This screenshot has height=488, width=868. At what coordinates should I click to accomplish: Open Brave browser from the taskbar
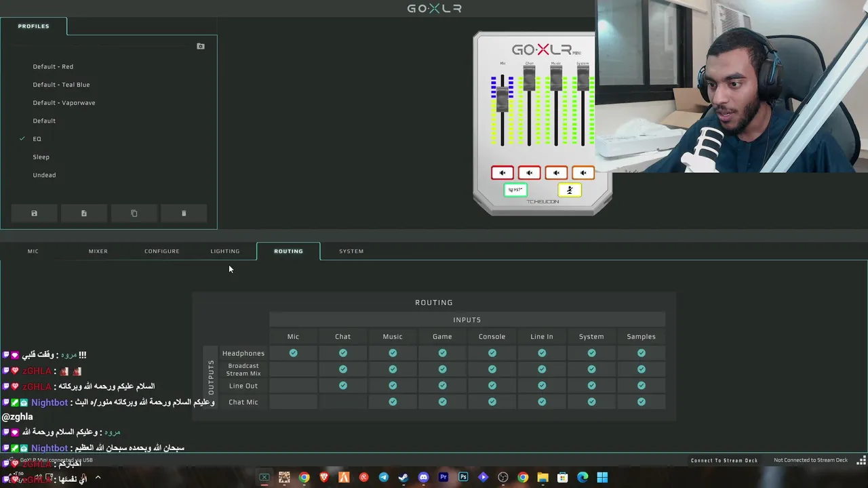click(324, 477)
